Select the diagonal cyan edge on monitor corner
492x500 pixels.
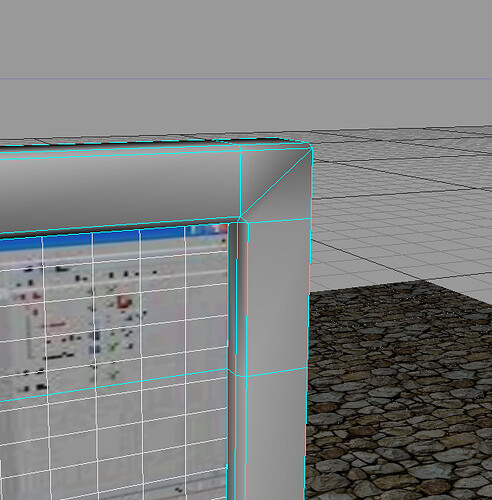276,183
